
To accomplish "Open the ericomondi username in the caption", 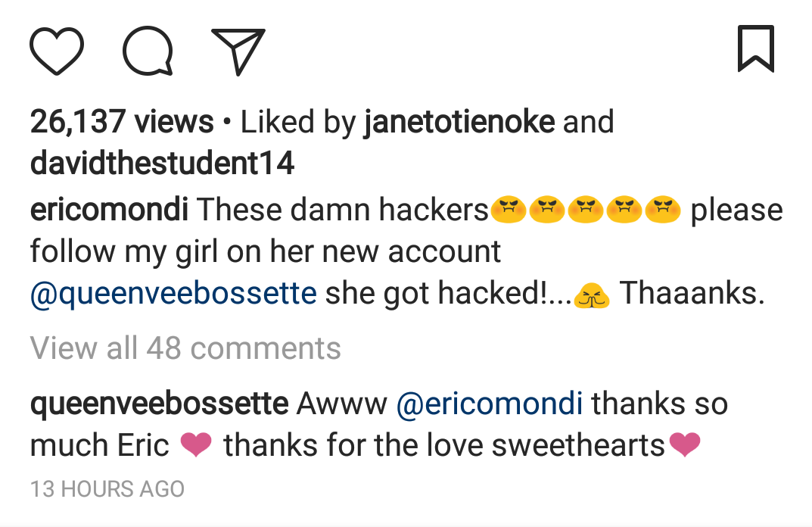I will pos(109,210).
